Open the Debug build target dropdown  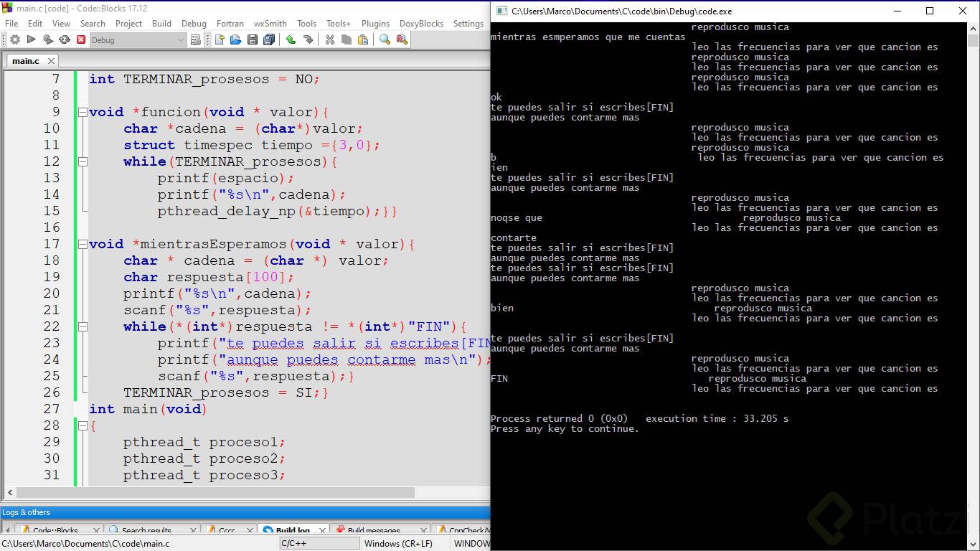(x=138, y=40)
